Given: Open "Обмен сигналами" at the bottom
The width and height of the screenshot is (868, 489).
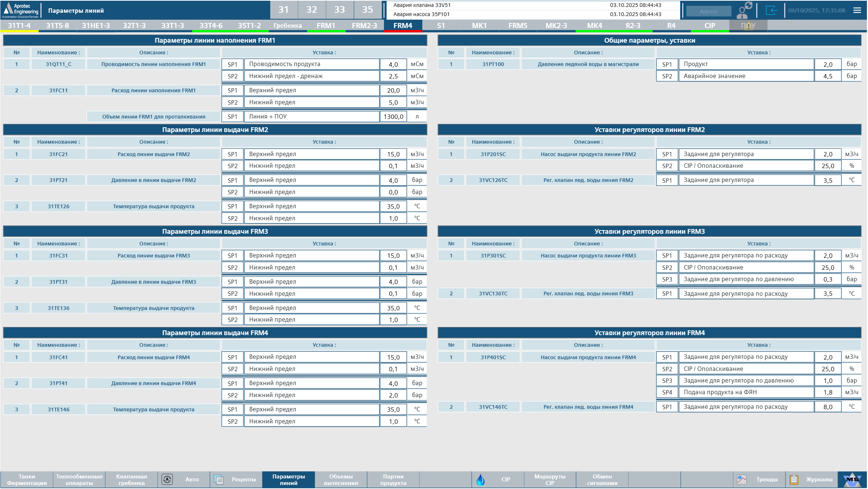Looking at the screenshot, I should coord(602,480).
